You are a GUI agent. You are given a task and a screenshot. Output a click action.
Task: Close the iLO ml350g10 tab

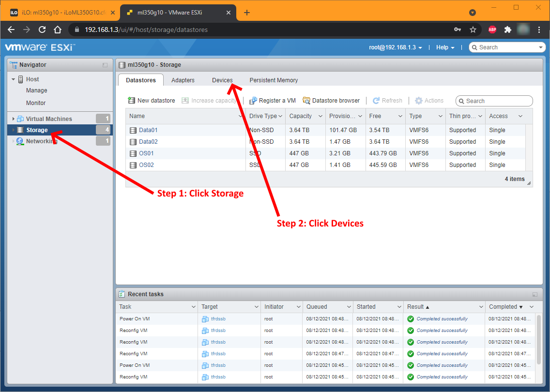113,13
